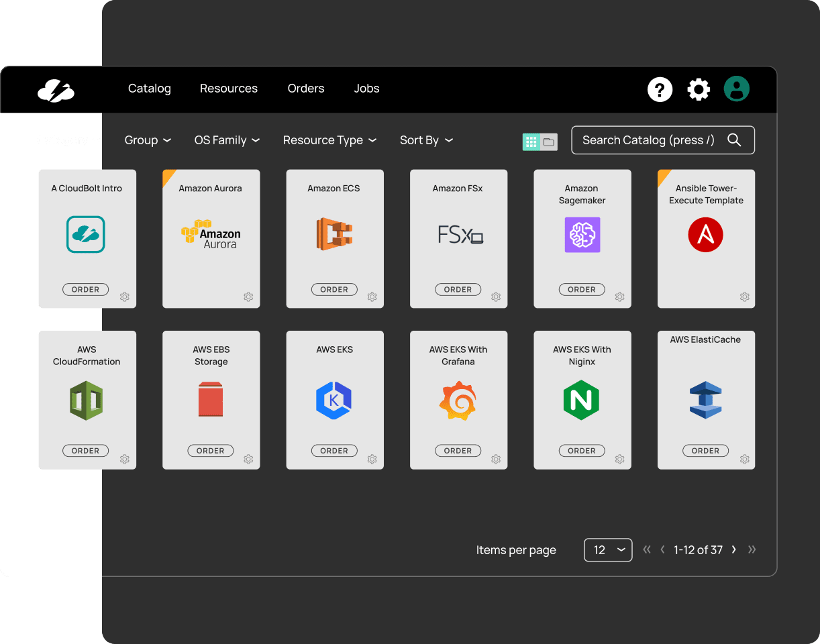Screen dimensions: 820x644
Task: Click the AWS EKS Kubernetes icon
Action: coord(334,400)
